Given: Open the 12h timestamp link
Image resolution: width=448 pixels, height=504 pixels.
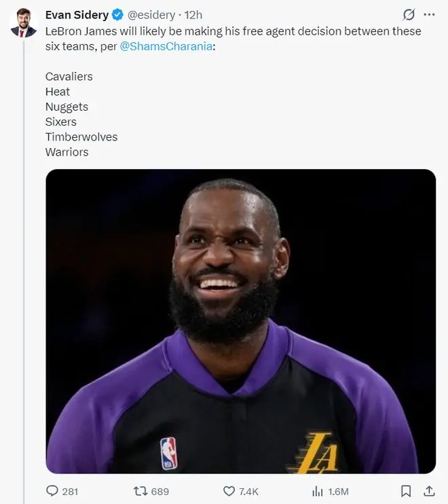Looking at the screenshot, I should point(193,15).
